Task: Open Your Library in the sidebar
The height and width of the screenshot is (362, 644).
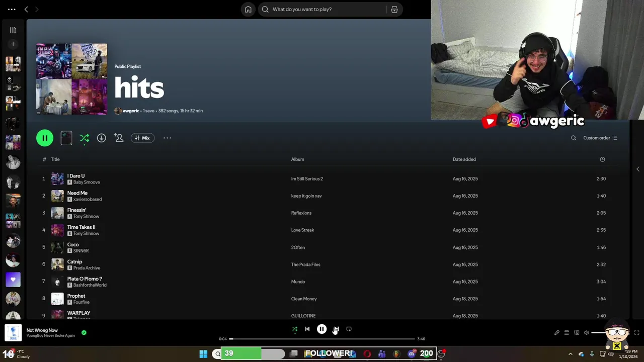Action: [x=13, y=30]
